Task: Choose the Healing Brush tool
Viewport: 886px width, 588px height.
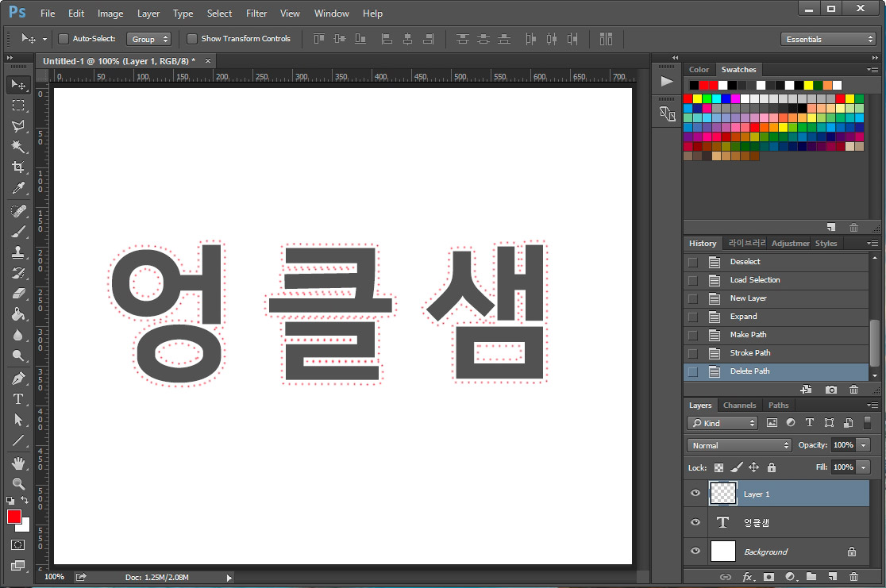Action: coord(18,211)
